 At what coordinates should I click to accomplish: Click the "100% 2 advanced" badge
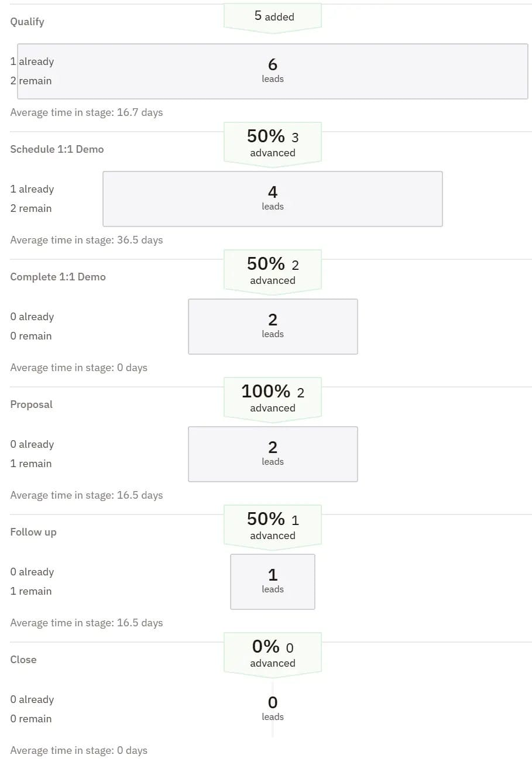(273, 399)
